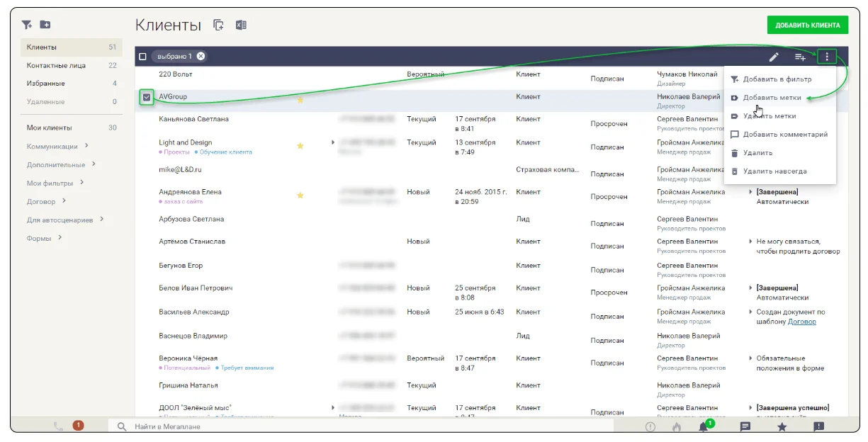
Task: Toggle favorite star for Андреянова Елена
Action: coord(300,195)
